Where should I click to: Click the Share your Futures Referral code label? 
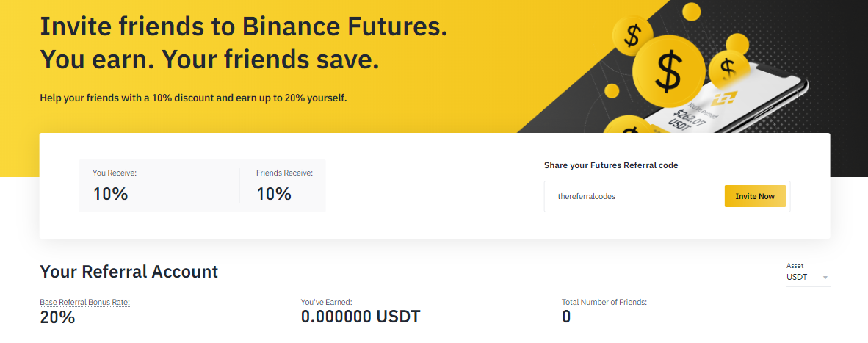click(x=611, y=165)
